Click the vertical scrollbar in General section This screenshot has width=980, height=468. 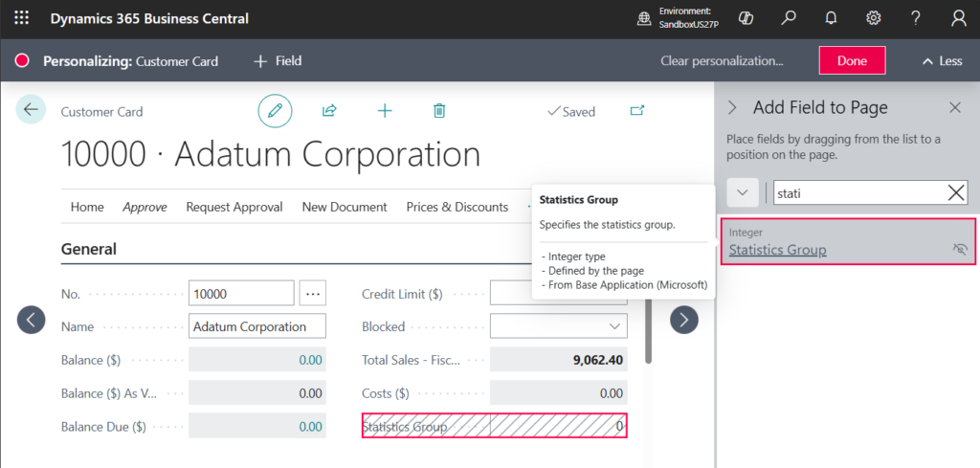click(649, 325)
